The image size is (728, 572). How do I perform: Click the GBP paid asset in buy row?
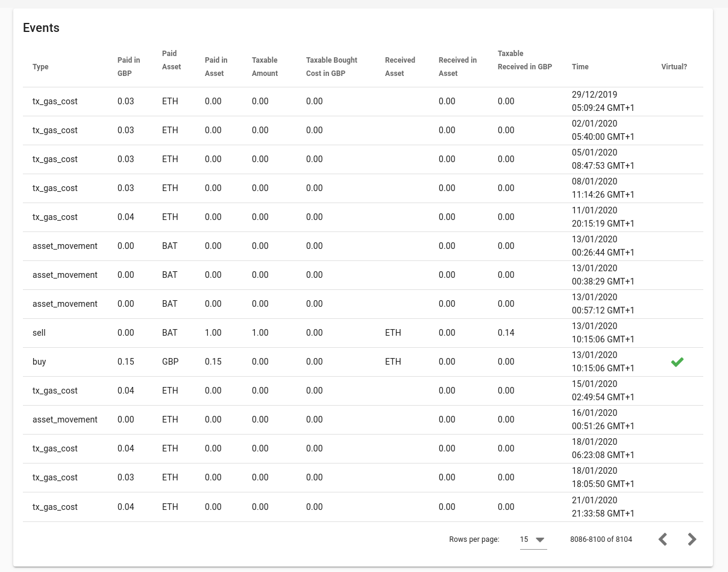click(x=171, y=362)
